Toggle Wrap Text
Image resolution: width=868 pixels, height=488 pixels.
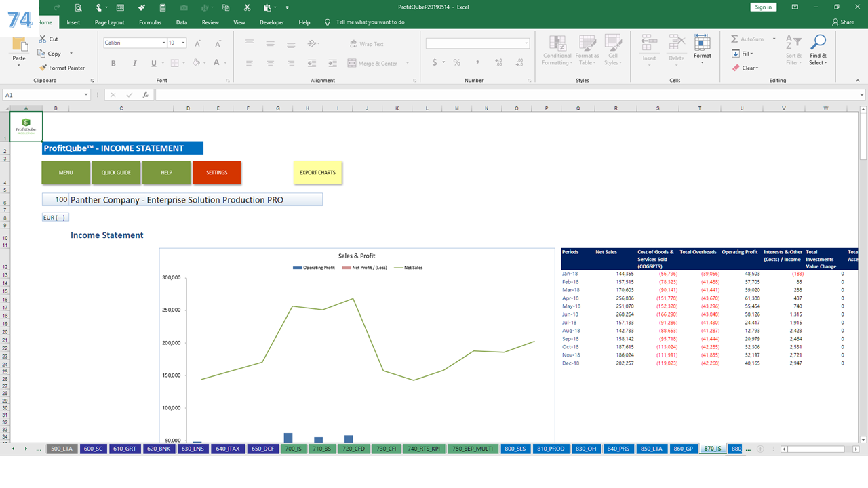click(366, 44)
